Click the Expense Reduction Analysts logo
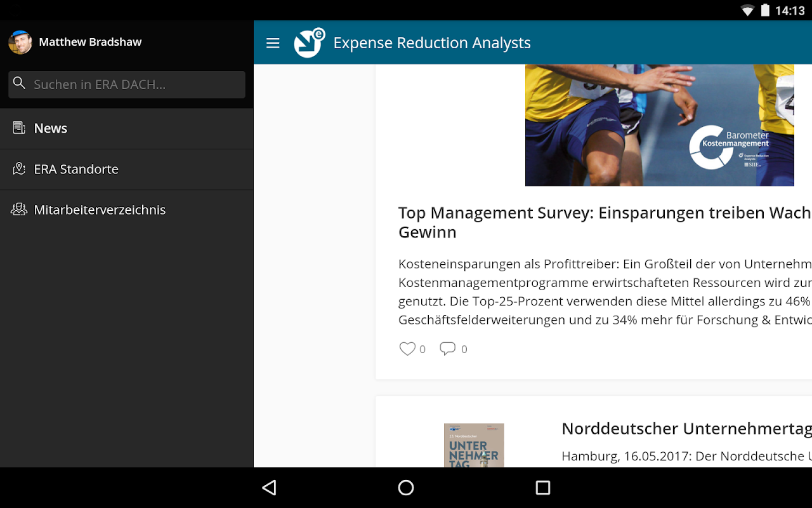 tap(310, 43)
